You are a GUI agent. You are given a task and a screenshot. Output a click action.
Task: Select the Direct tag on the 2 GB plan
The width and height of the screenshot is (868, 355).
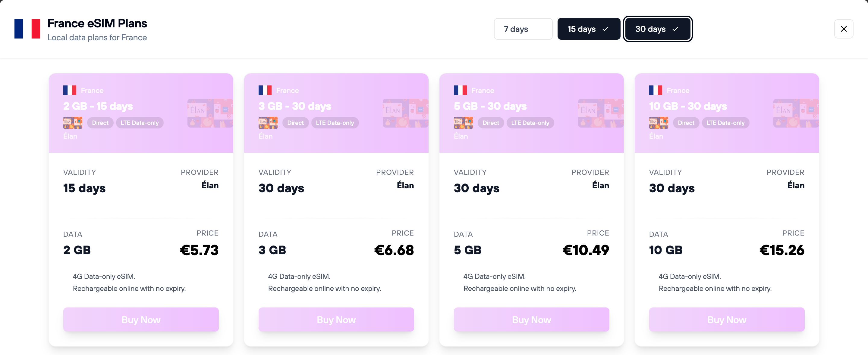coord(100,123)
